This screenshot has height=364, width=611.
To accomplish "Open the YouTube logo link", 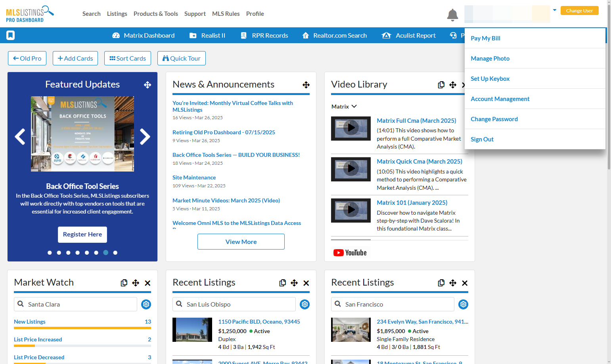I will (x=351, y=253).
